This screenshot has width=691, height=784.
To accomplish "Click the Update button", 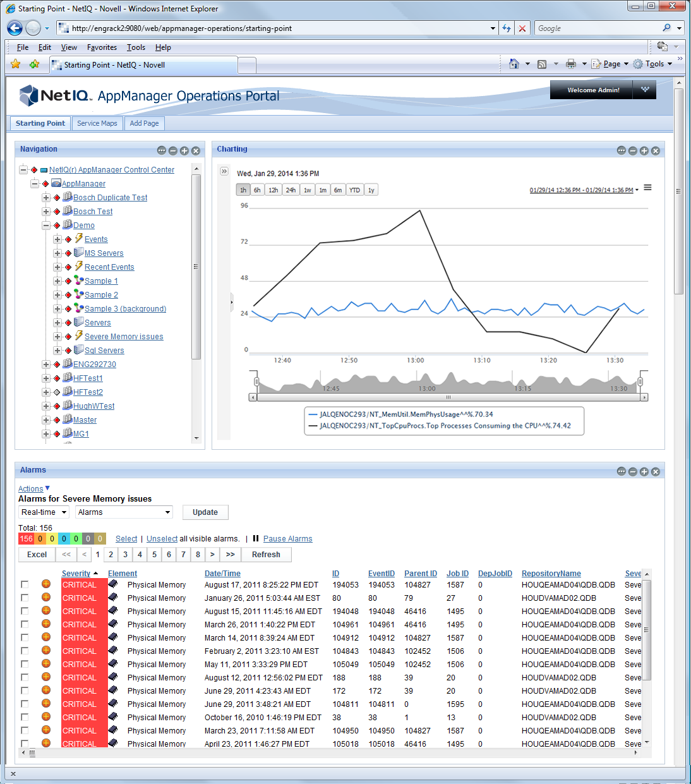I will click(205, 512).
